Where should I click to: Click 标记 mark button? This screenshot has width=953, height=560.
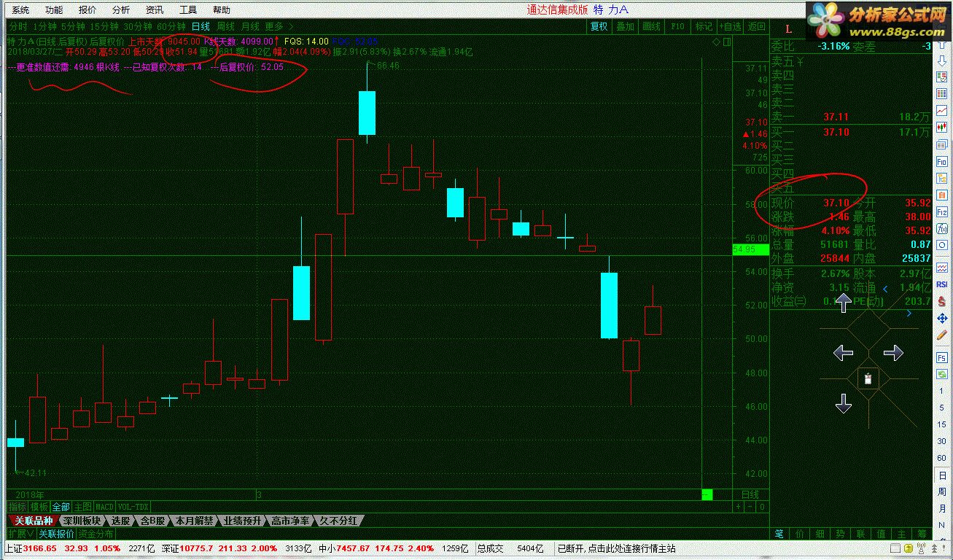click(x=704, y=26)
